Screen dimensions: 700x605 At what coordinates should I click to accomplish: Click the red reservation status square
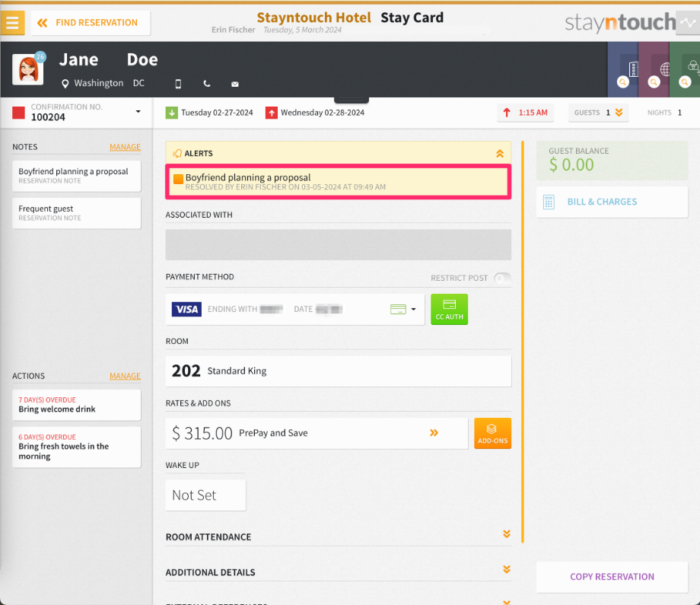[x=18, y=113]
